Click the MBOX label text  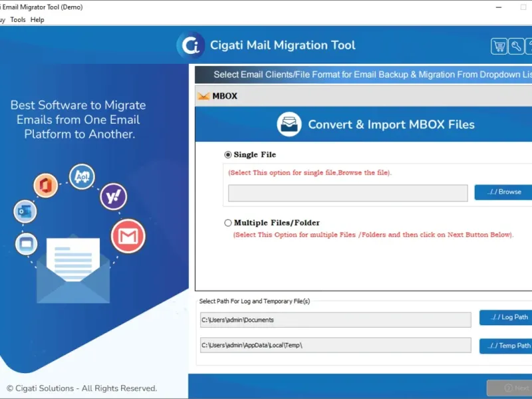[225, 96]
